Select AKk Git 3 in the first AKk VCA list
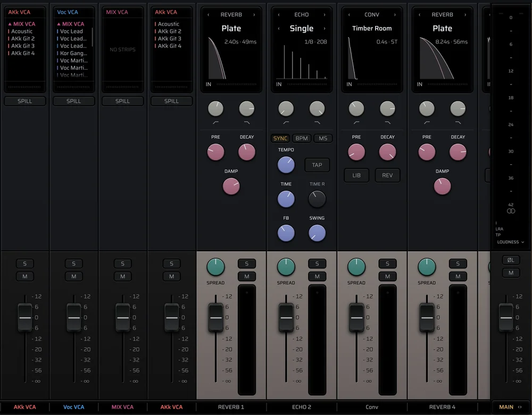The image size is (532, 415). click(23, 46)
